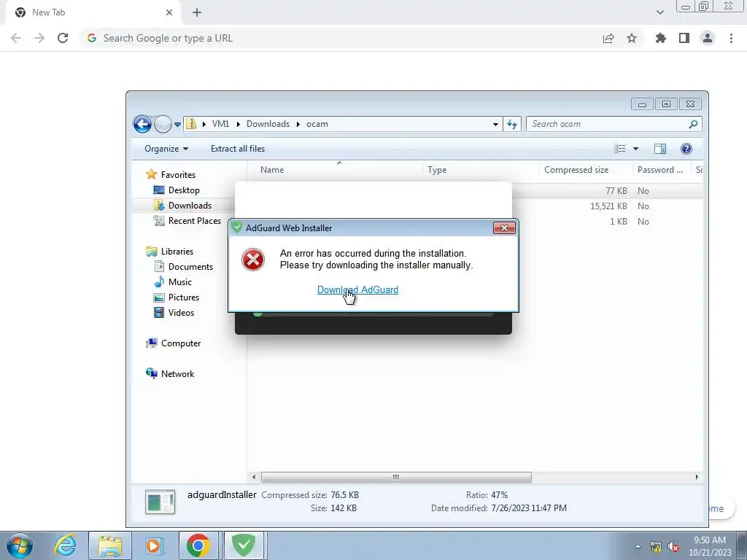Image resolution: width=747 pixels, height=560 pixels.
Task: Click the adguardInstaller thumbnail in details pane
Action: click(x=160, y=502)
